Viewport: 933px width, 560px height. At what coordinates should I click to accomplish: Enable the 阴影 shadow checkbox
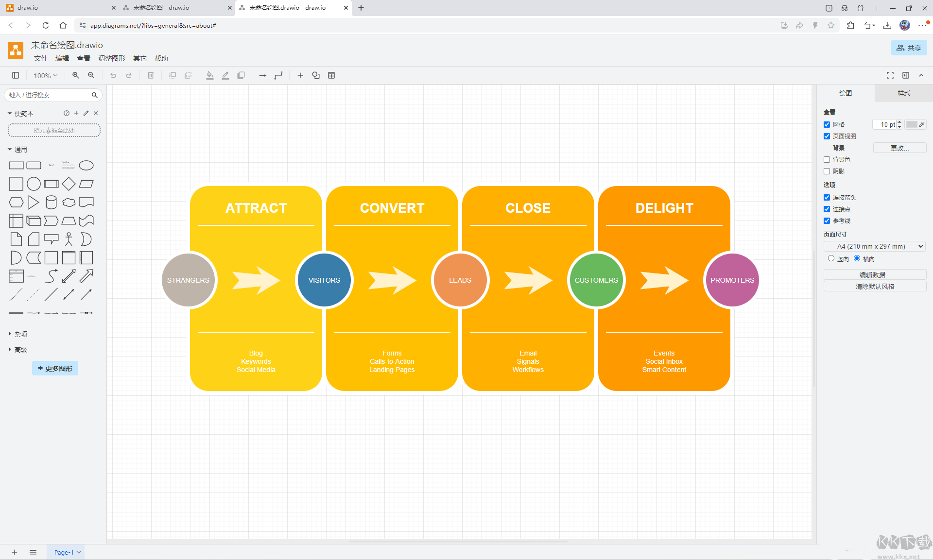(827, 171)
